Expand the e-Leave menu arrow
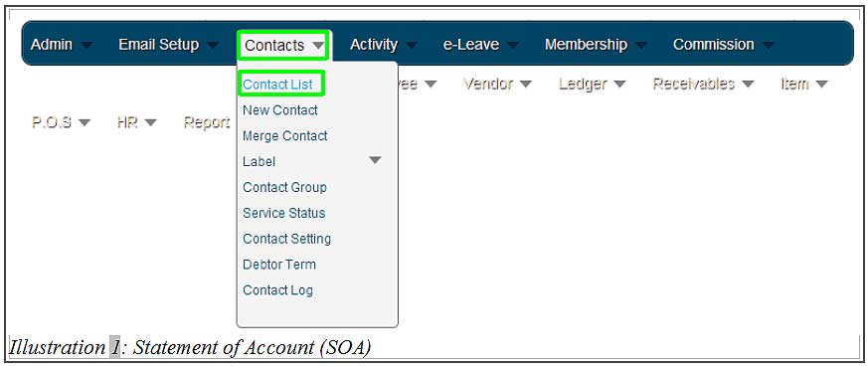The height and width of the screenshot is (367, 868). 512,46
